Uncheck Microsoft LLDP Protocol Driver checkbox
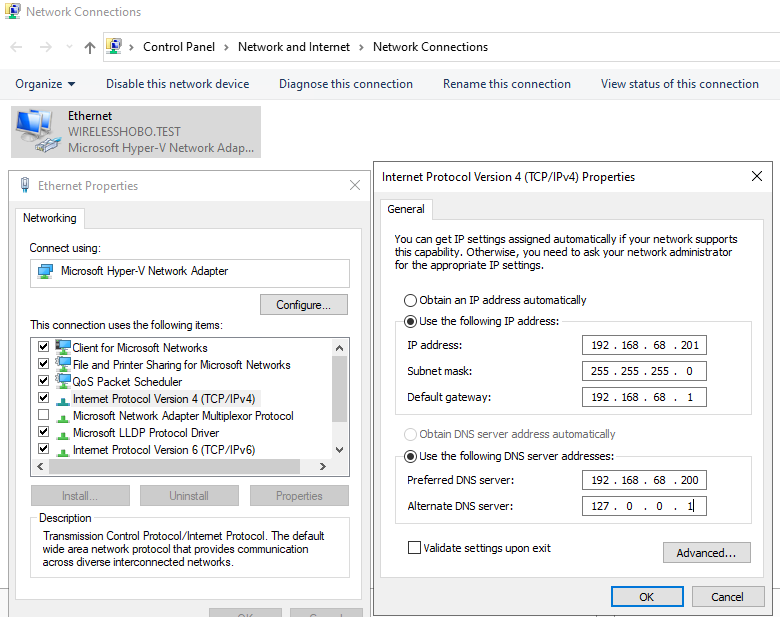 tap(43, 432)
